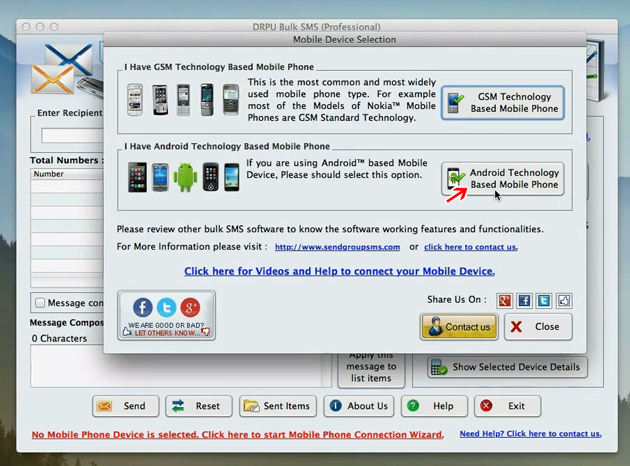Click large Twitter circle in feedback banner
Image resolution: width=630 pixels, height=466 pixels.
pos(166,308)
